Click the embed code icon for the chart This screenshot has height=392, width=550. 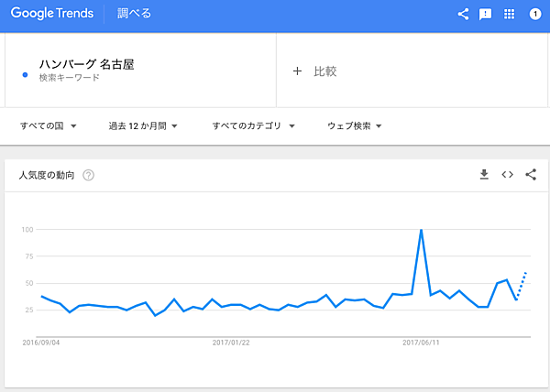click(x=507, y=175)
